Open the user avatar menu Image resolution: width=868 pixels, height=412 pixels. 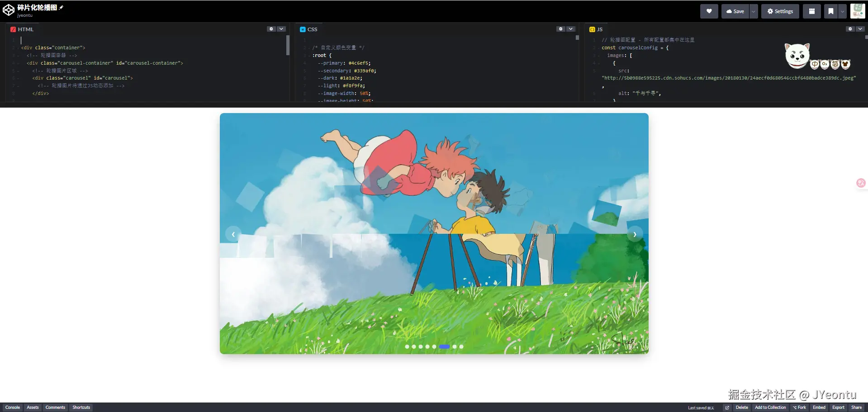tap(858, 11)
